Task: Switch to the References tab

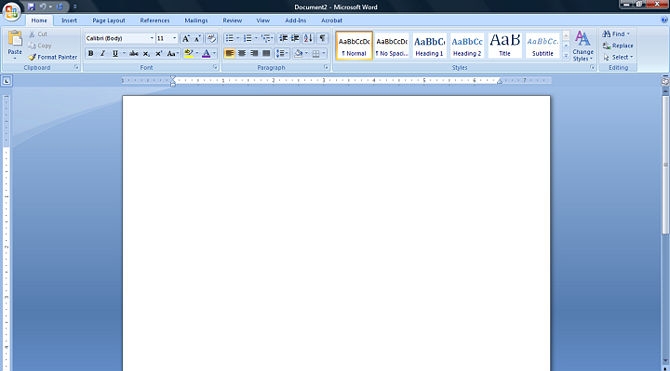Action: (155, 20)
